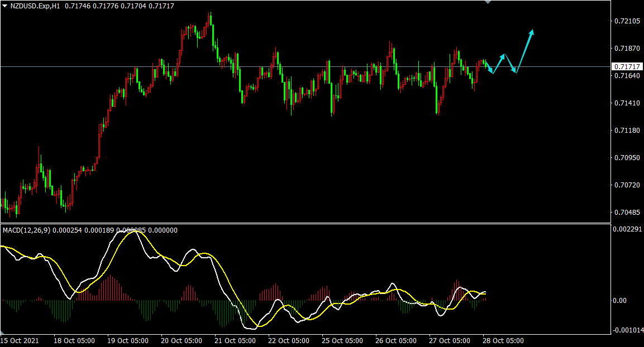Click the MACD value 0.000254 in indicator header
The height and width of the screenshot is (347, 644).
pos(68,230)
